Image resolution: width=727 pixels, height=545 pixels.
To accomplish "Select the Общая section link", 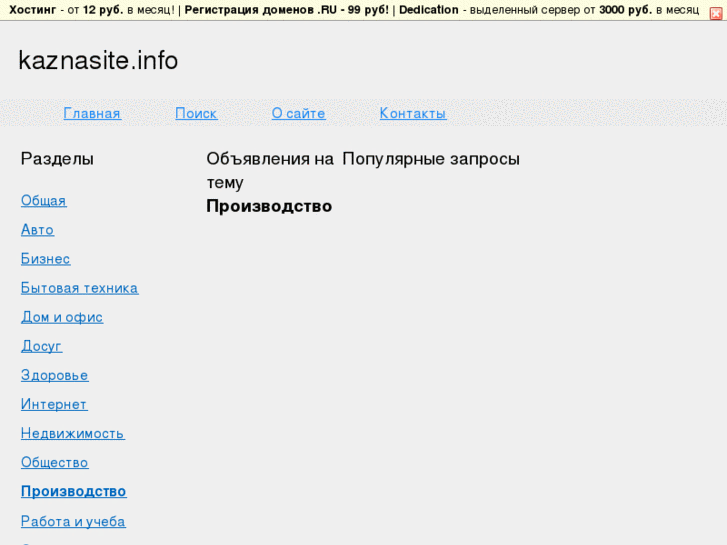I will (44, 200).
